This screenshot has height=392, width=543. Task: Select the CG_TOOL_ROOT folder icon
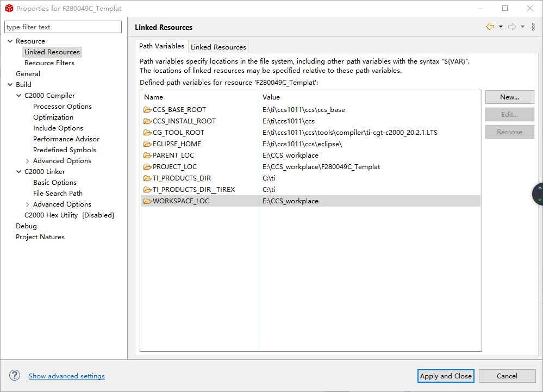click(147, 133)
